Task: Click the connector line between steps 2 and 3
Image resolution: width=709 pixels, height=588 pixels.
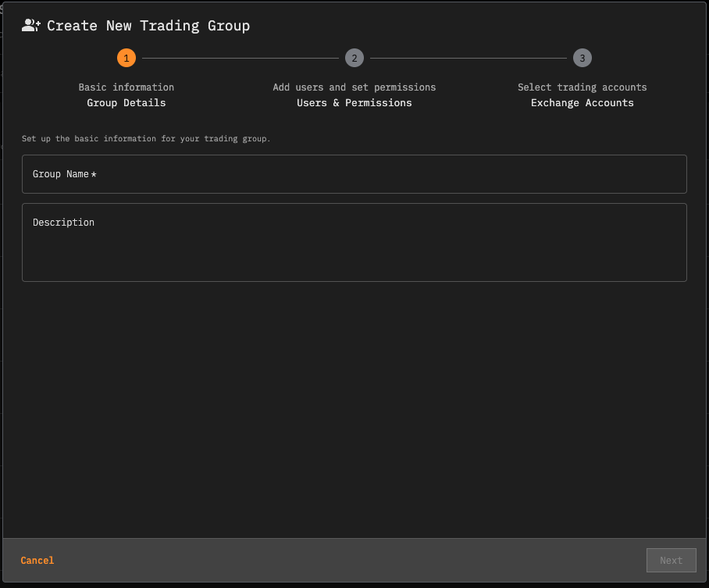Action: click(469, 58)
